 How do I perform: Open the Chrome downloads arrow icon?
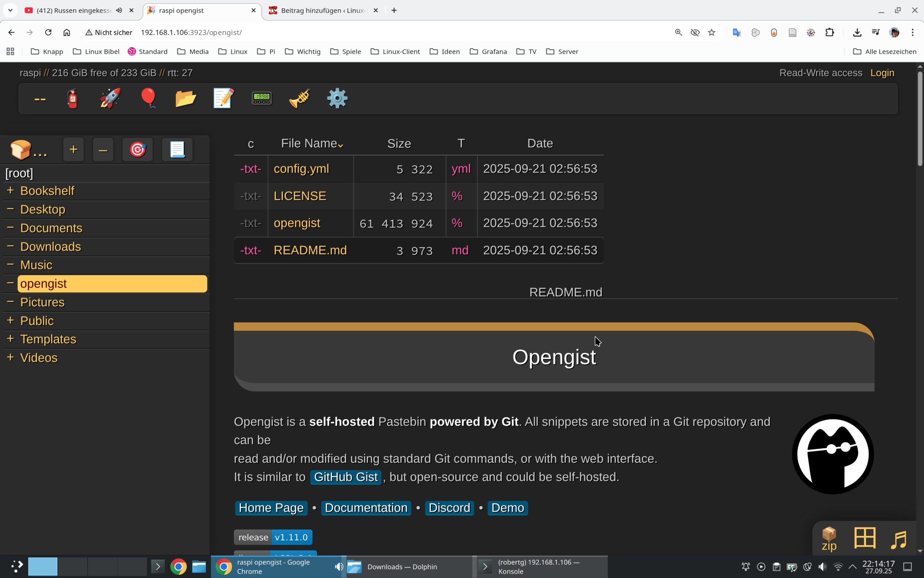coord(857,33)
